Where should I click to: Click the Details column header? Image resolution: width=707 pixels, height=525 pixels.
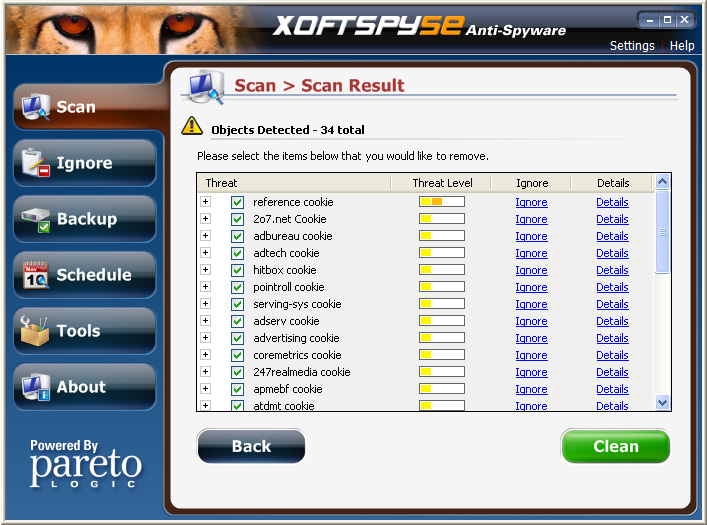coord(613,183)
